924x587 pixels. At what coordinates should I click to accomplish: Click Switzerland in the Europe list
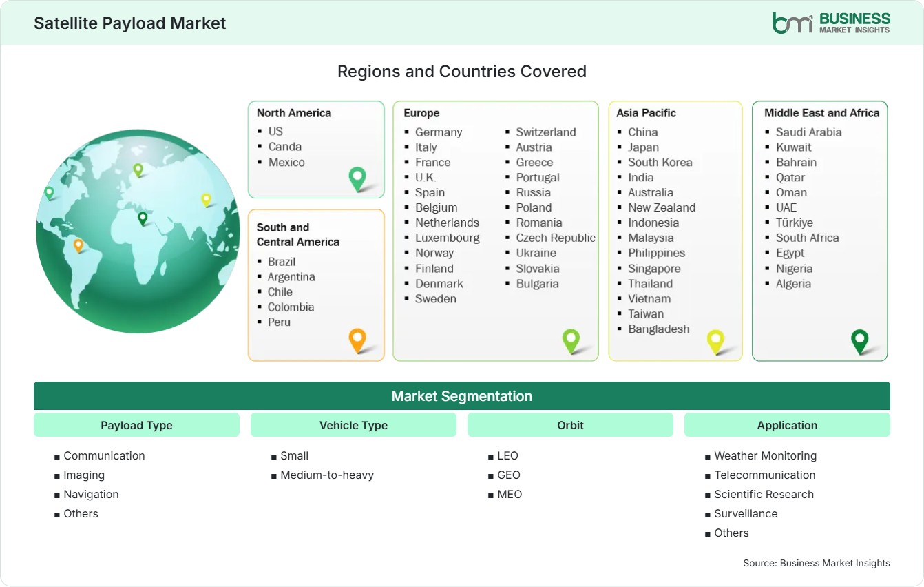pyautogui.click(x=546, y=132)
